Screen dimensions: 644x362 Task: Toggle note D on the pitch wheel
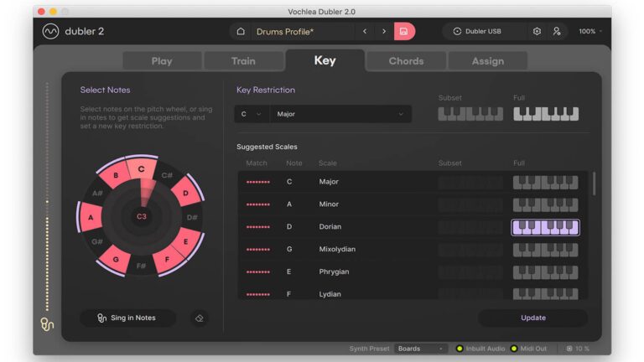[x=185, y=193]
